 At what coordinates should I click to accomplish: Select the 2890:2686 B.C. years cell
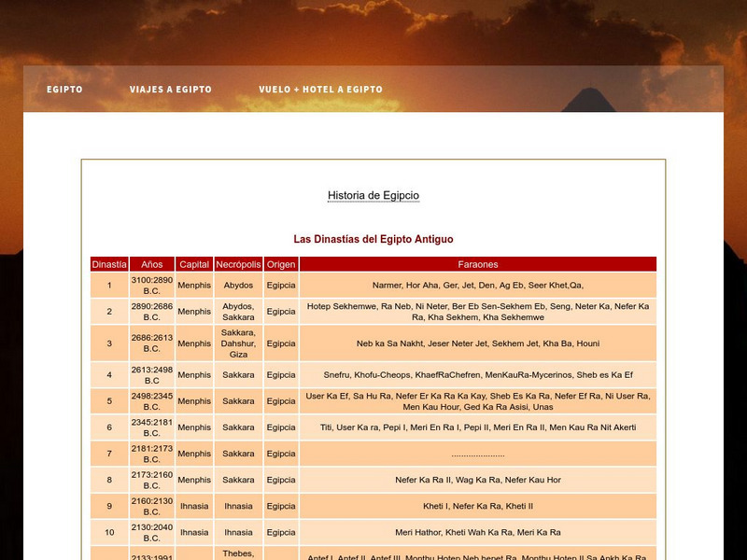(152, 312)
